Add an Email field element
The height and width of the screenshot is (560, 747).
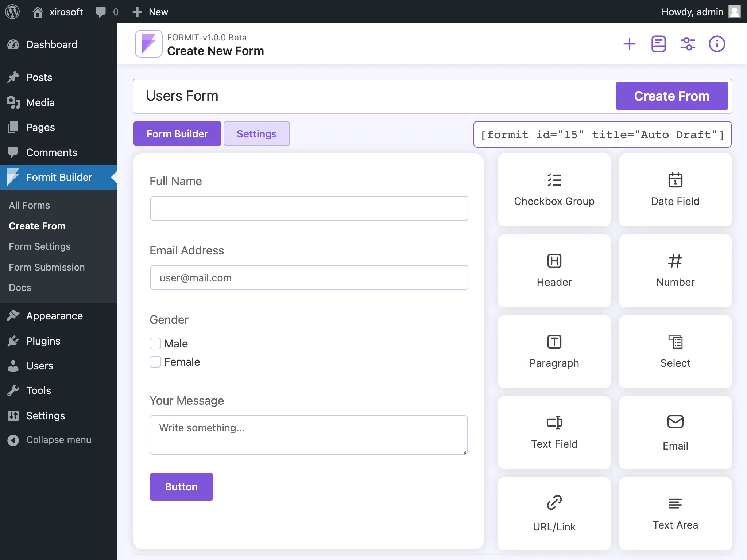point(675,433)
